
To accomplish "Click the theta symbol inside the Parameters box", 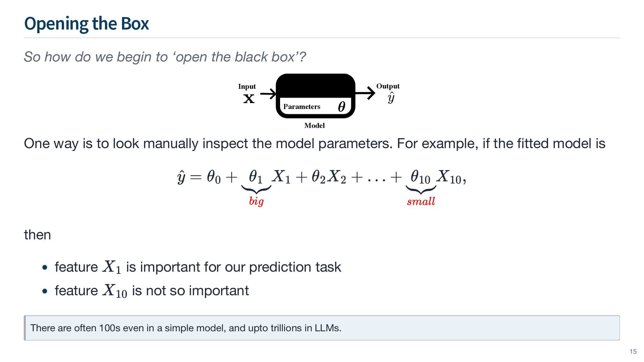I will point(341,107).
